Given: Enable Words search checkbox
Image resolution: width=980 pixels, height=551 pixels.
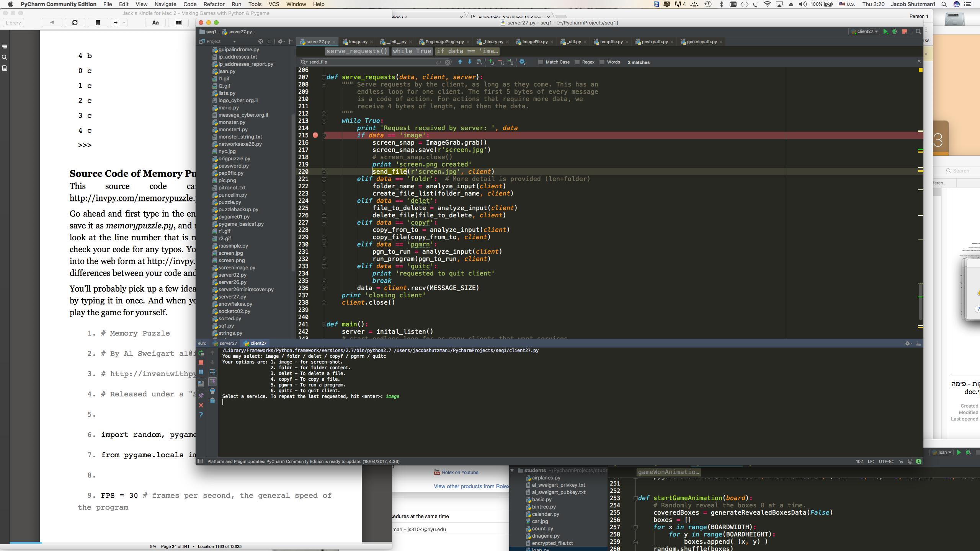Looking at the screenshot, I should pos(602,62).
